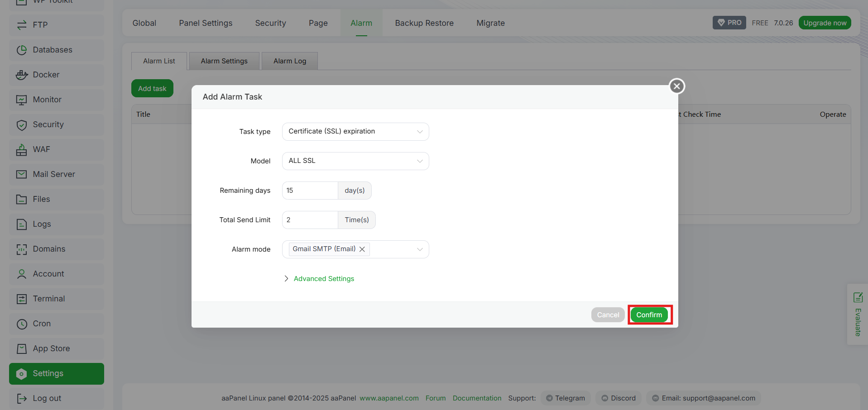Click the version 7.0.26 text
This screenshot has width=868, height=410.
[x=783, y=23]
